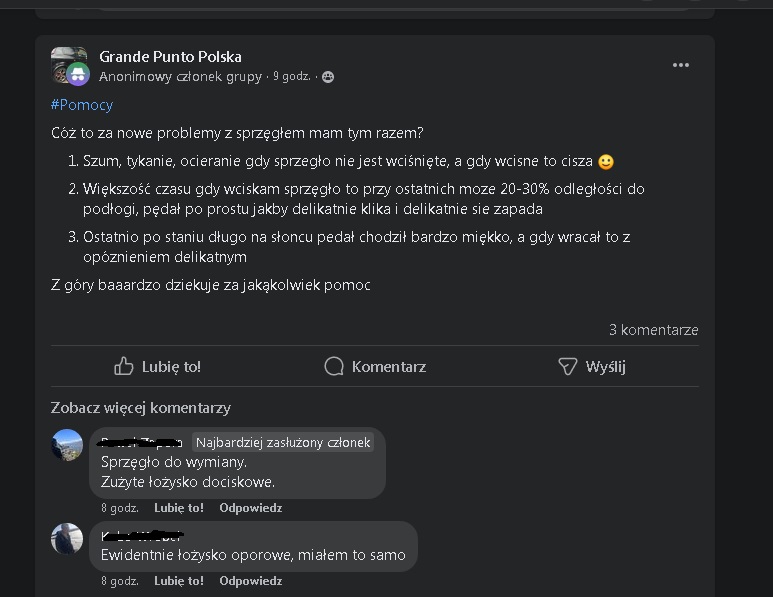Like the comment about łożysko oporowe
The height and width of the screenshot is (597, 773).
[179, 581]
